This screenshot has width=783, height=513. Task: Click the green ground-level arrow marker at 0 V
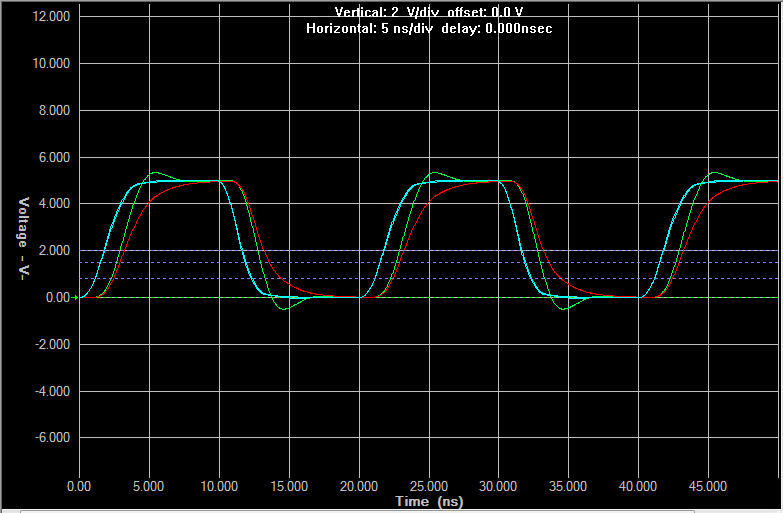pos(75,298)
